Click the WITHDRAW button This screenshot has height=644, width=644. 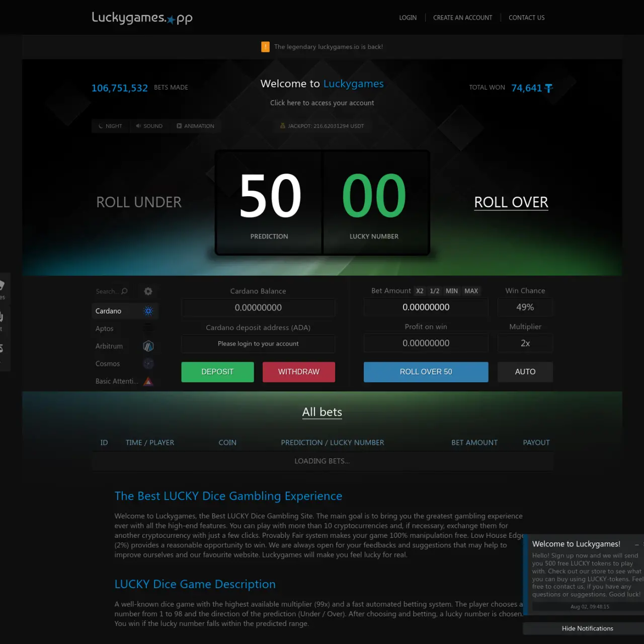tap(299, 372)
